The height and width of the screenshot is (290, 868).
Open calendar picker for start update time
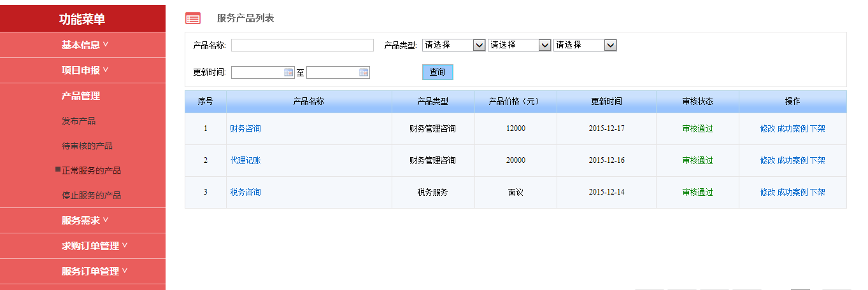click(x=288, y=72)
